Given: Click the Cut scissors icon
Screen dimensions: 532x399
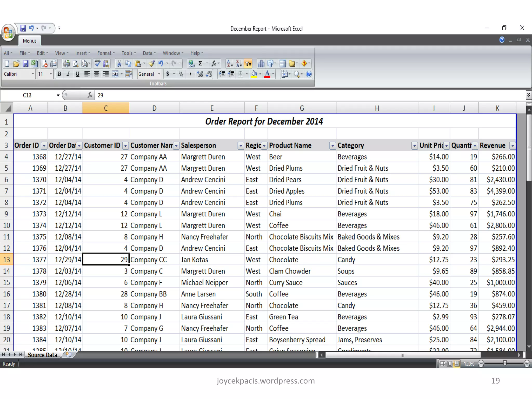Looking at the screenshot, I should 119,63.
